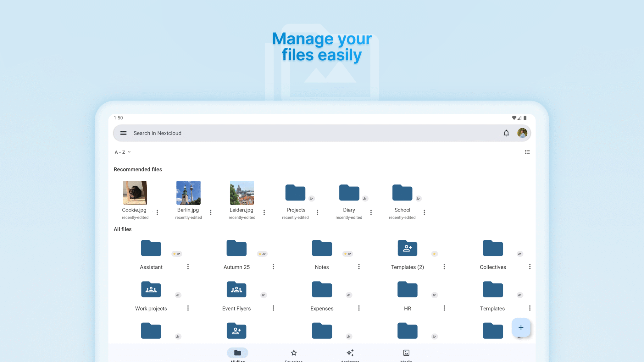
Task: Show overflow menu for Expenses
Action: pyautogui.click(x=359, y=308)
